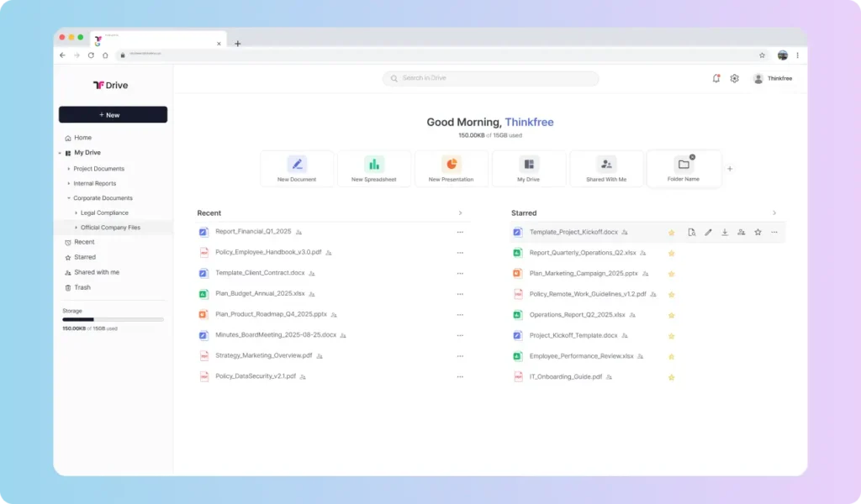Go forward with the browser forward arrow
Viewport: 861px width, 504px height.
click(x=77, y=55)
